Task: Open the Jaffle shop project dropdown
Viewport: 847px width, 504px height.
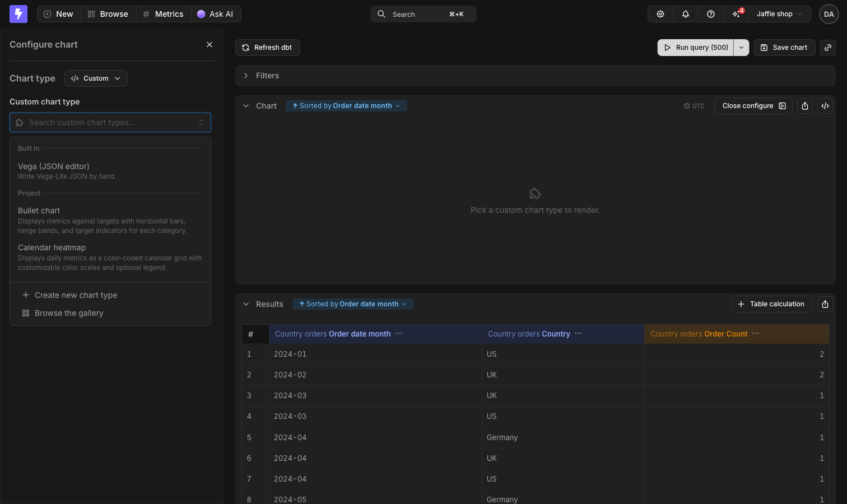Action: point(780,14)
